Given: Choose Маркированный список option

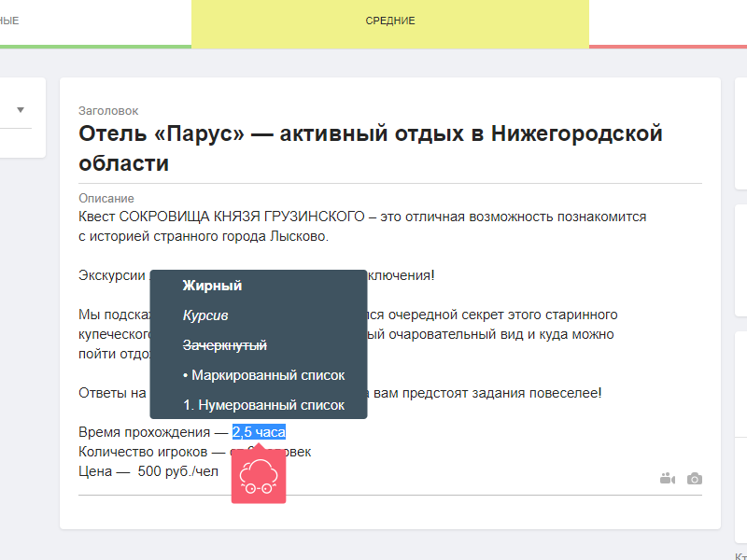Looking at the screenshot, I should click(x=263, y=375).
